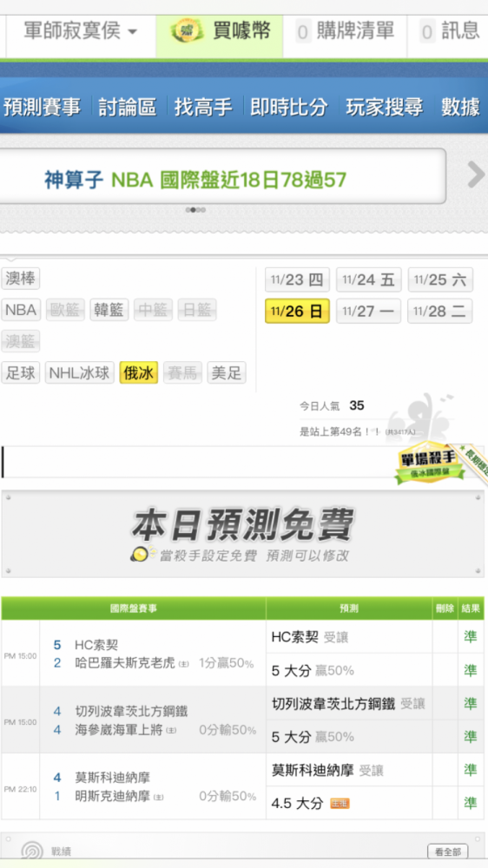Click 莫斯科迪納摩 team name in match list
488x868 pixels.
[112, 778]
